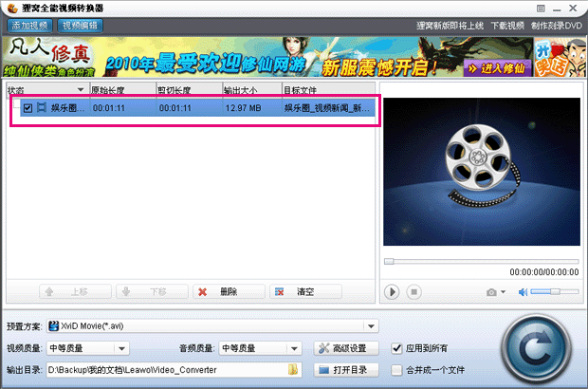Click the 打开目录 open folder button

tap(346, 370)
